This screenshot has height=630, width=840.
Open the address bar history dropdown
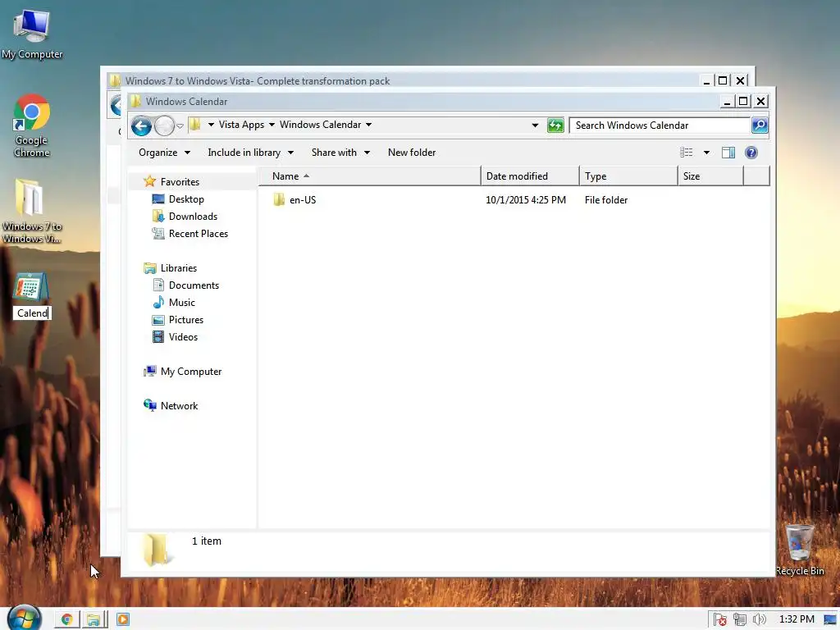[x=535, y=126]
